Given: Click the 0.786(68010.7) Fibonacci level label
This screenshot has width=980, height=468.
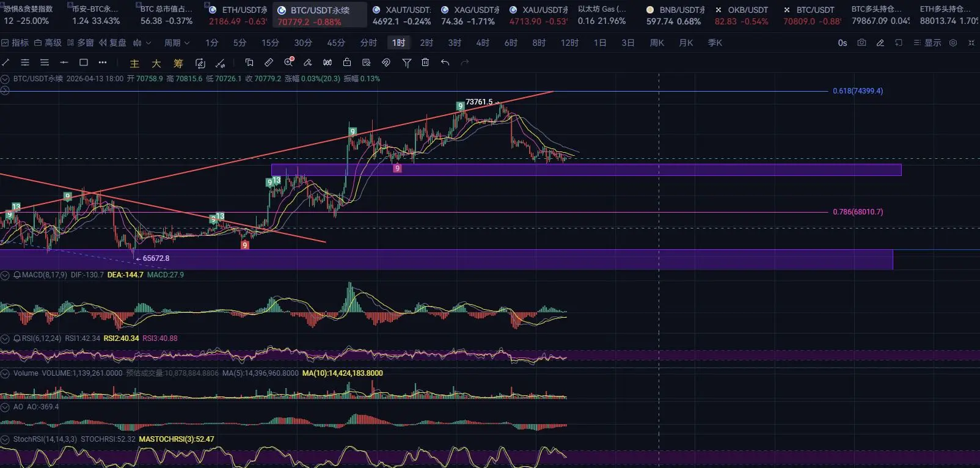Looking at the screenshot, I should tap(858, 212).
